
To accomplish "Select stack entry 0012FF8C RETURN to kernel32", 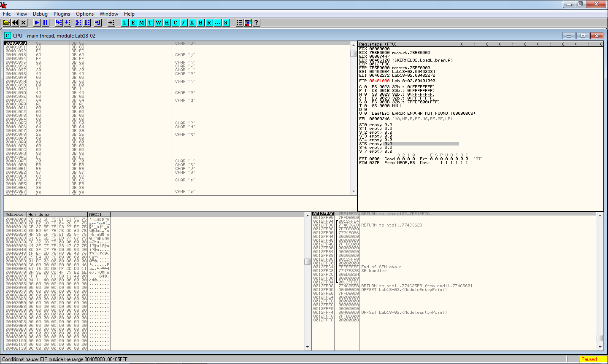I will pyautogui.click(x=454, y=214).
